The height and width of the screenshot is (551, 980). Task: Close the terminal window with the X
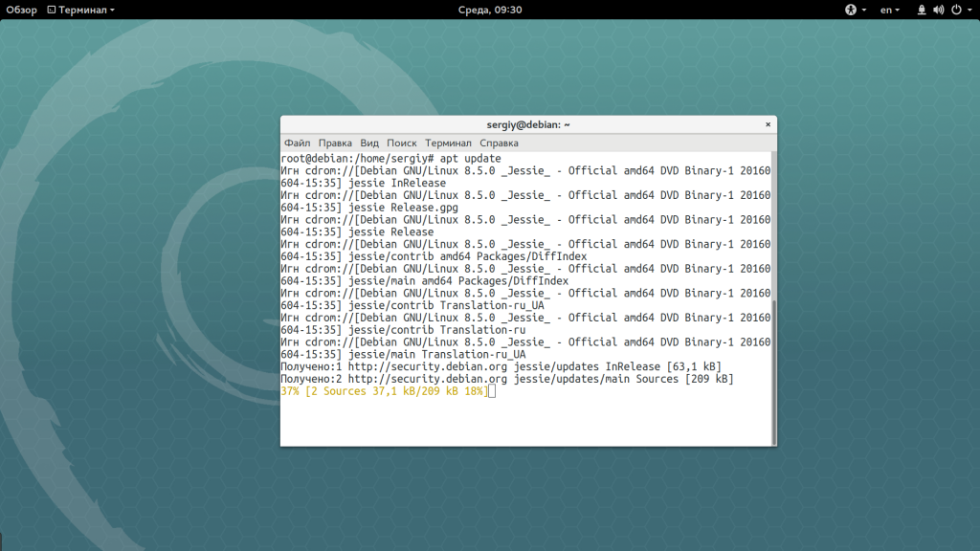[x=767, y=124]
